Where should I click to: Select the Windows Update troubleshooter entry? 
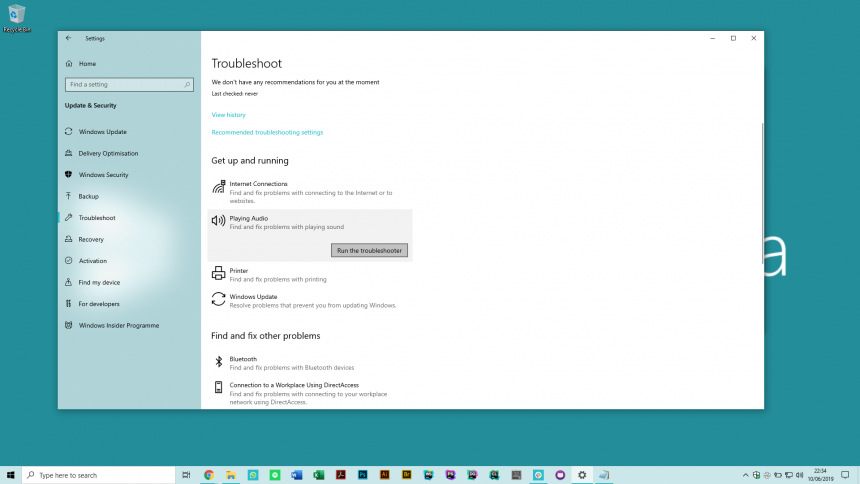click(310, 301)
